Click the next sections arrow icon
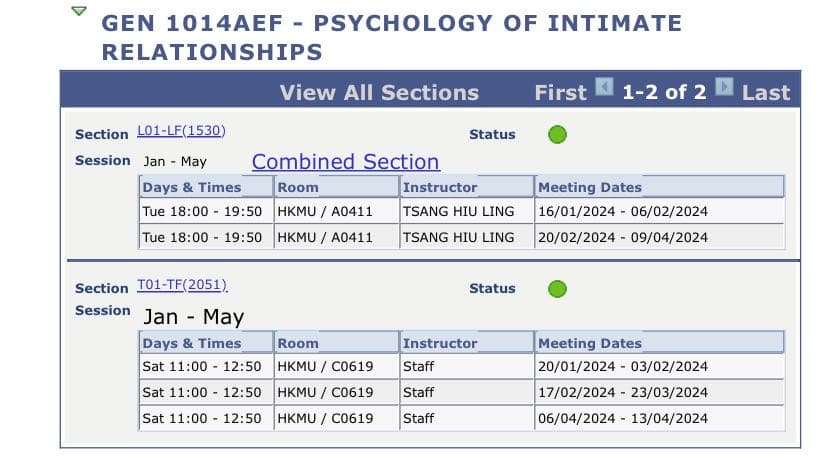Screen dimensions: 828x458 click(725, 88)
